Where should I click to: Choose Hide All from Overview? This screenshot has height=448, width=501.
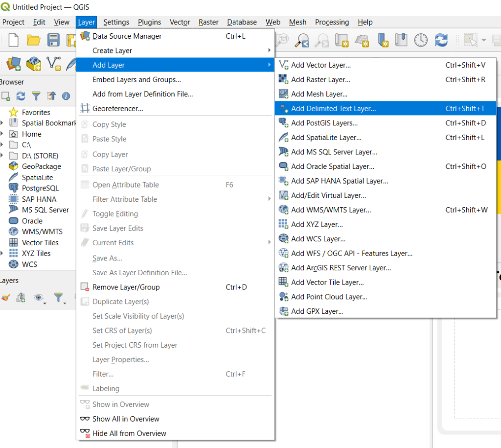click(x=129, y=433)
